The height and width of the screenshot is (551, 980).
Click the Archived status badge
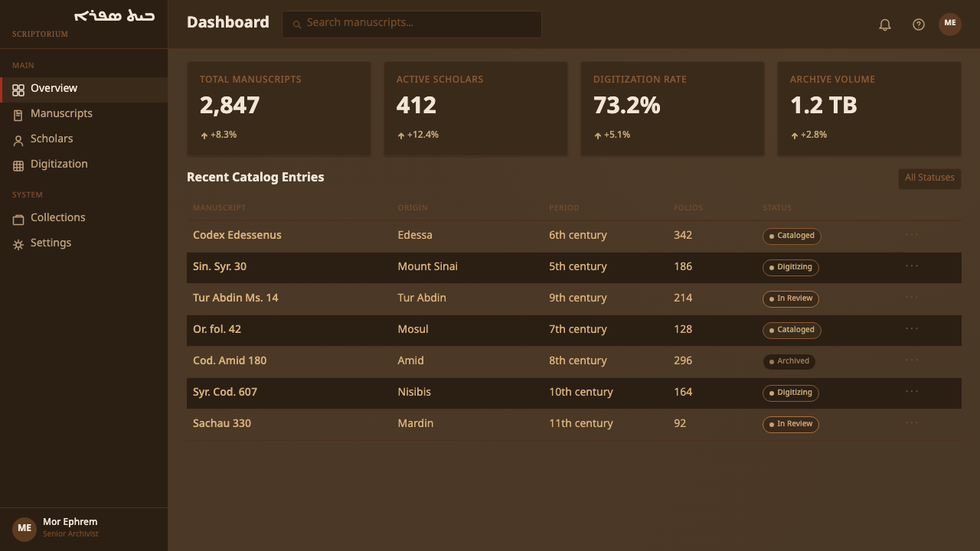[x=789, y=361]
